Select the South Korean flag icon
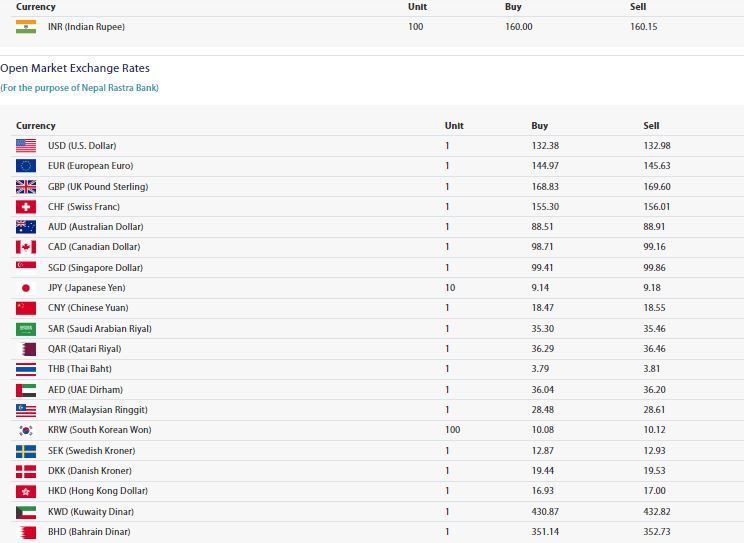 pos(26,430)
